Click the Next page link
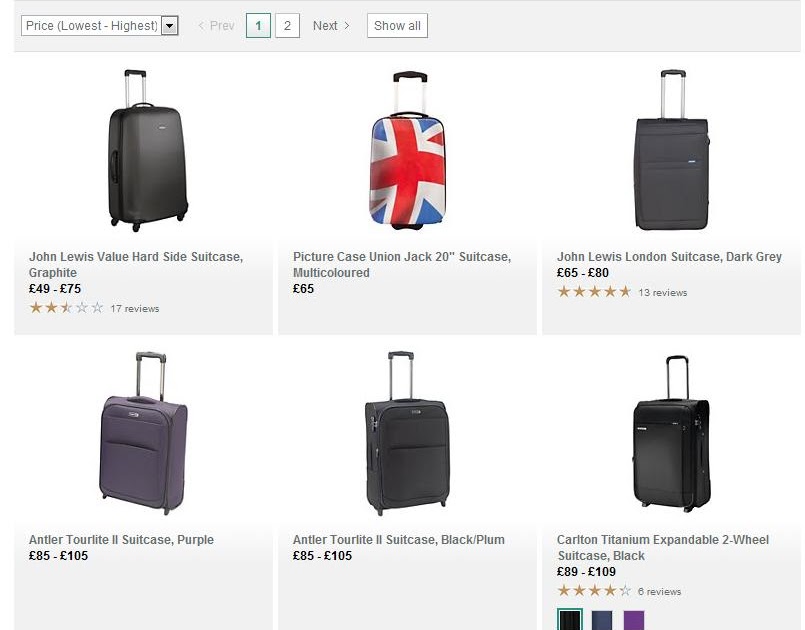 (331, 26)
